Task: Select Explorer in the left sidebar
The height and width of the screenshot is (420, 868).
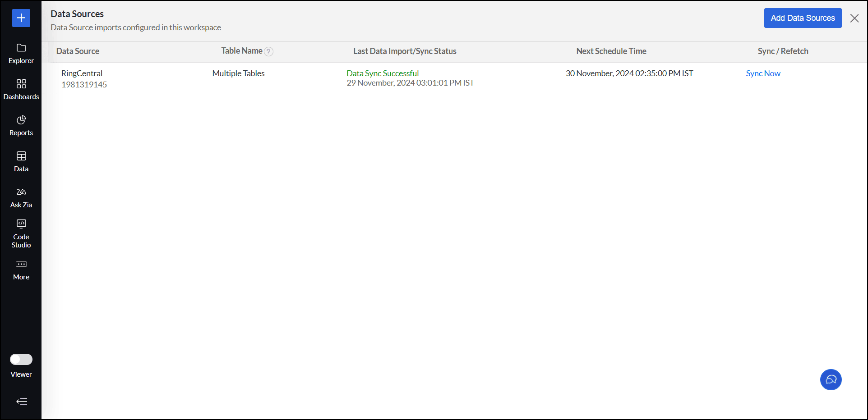Action: coord(21,53)
